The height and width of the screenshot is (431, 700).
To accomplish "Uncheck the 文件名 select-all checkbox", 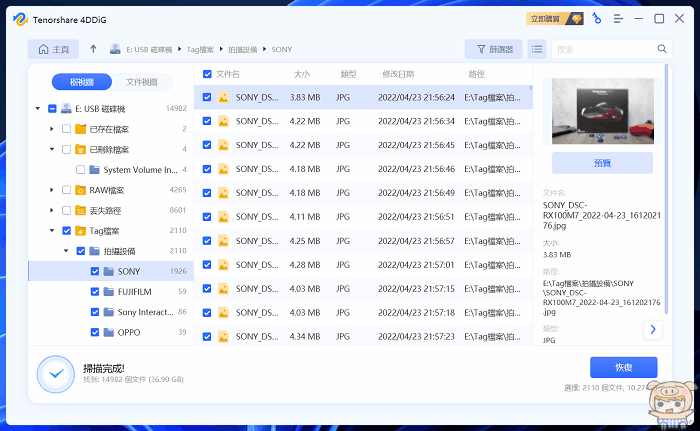I will [207, 74].
